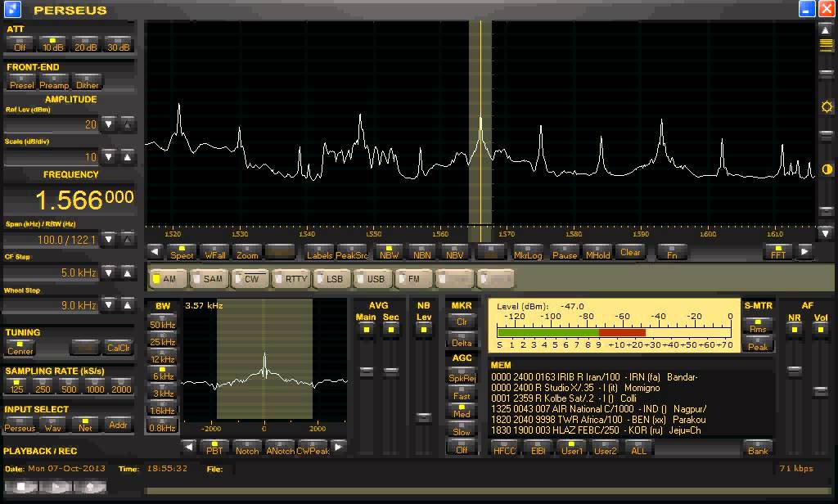Set bandwidth to 50 kHz

(x=163, y=322)
